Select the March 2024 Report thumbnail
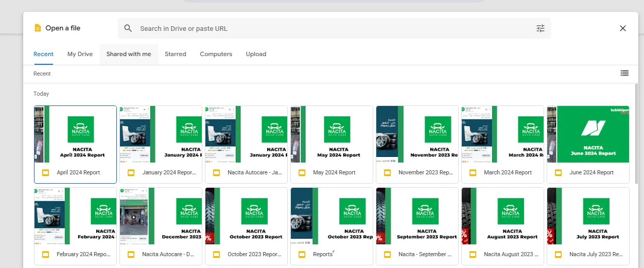Screen dimensions: 644x268 click(502, 134)
